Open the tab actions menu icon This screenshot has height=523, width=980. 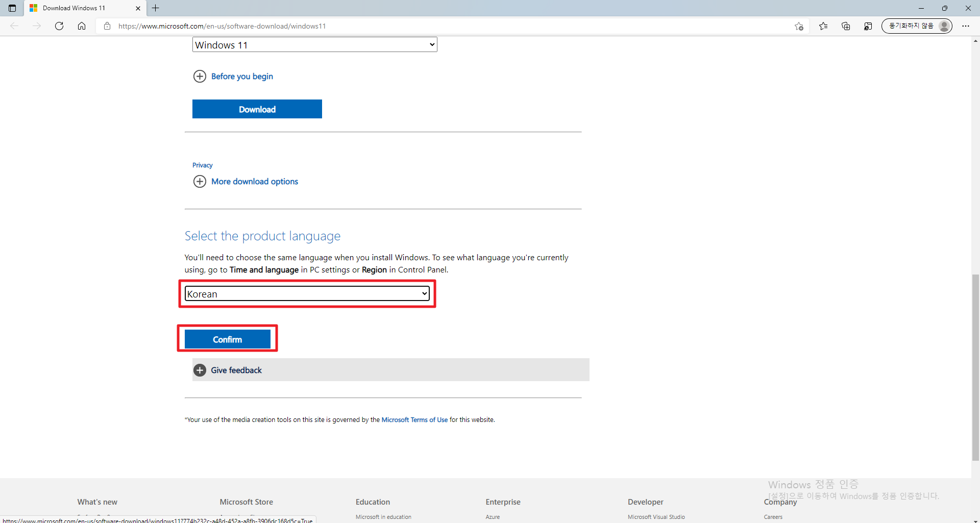(12, 8)
